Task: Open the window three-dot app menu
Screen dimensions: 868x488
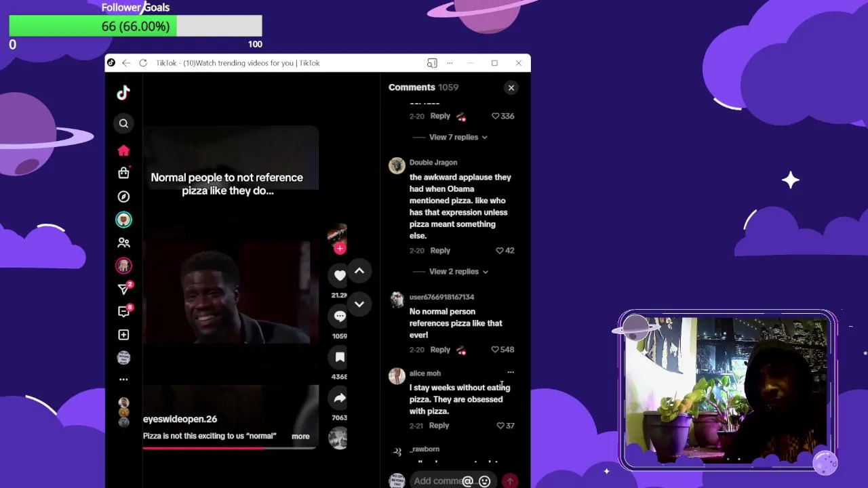Action: click(x=450, y=63)
